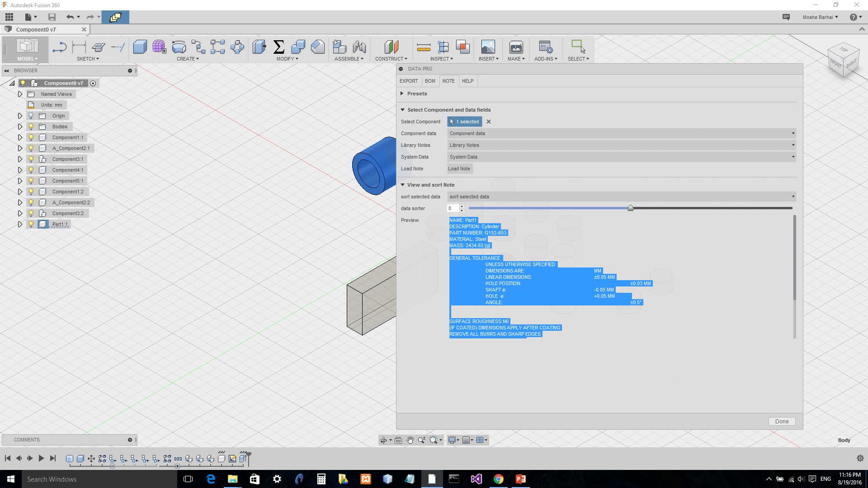868x488 pixels.
Task: Click the data sorter slider handle
Action: coord(630,208)
